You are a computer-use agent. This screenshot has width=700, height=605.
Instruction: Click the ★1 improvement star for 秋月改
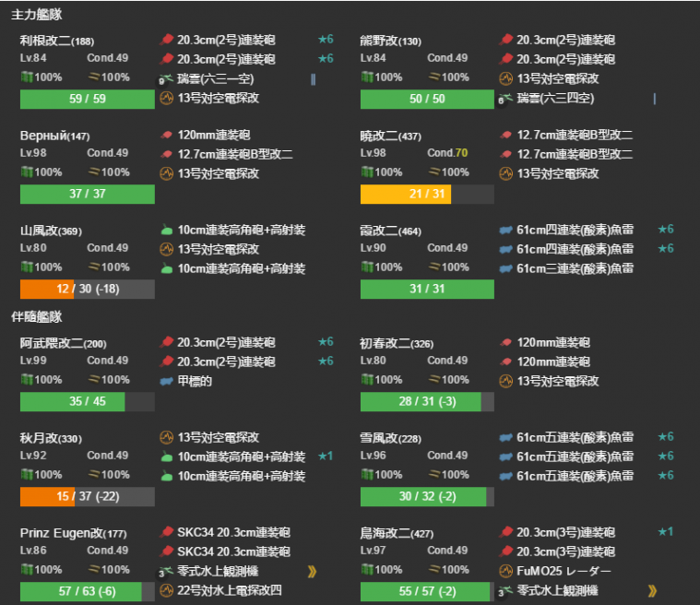325,457
